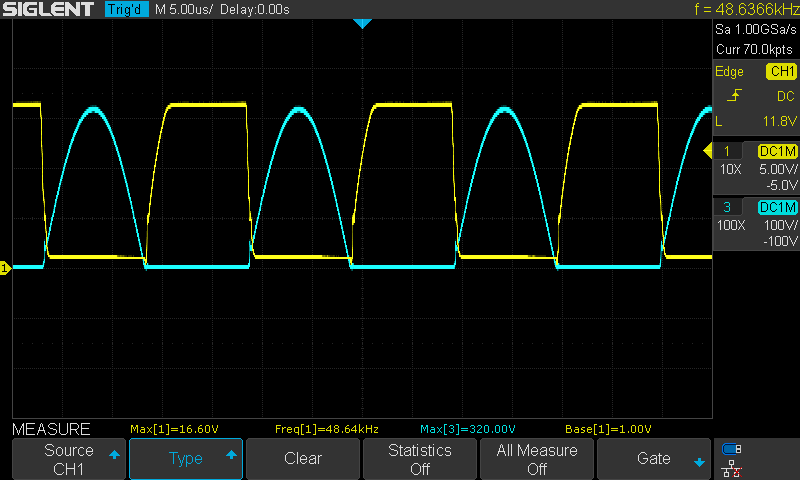Click the Trig'd status indicator
This screenshot has width=800, height=480.
[x=127, y=9]
